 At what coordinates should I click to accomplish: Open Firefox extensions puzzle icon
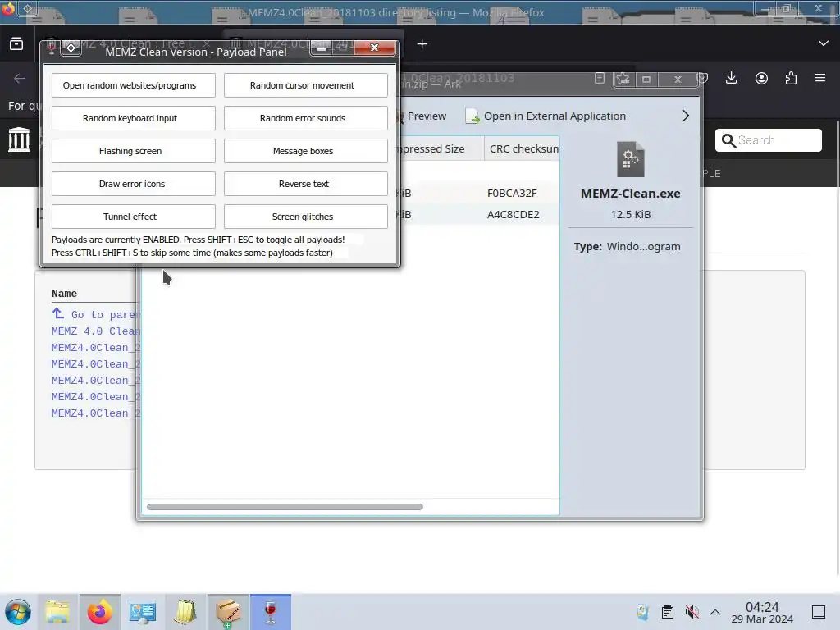tap(791, 78)
